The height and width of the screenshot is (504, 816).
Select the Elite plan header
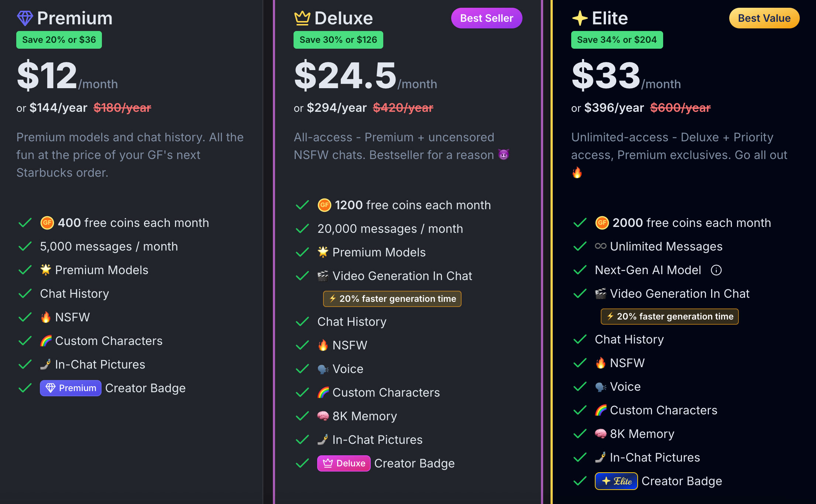(610, 17)
